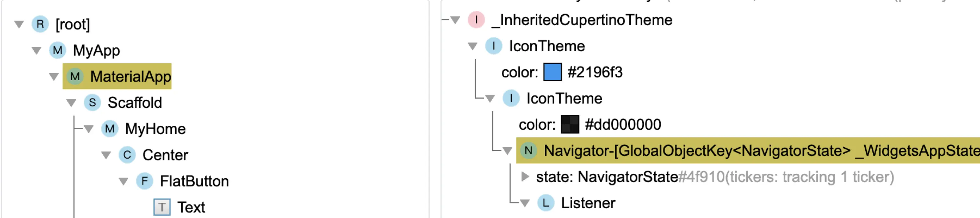
Task: Click the M icon beside MyApp
Action: point(57,50)
